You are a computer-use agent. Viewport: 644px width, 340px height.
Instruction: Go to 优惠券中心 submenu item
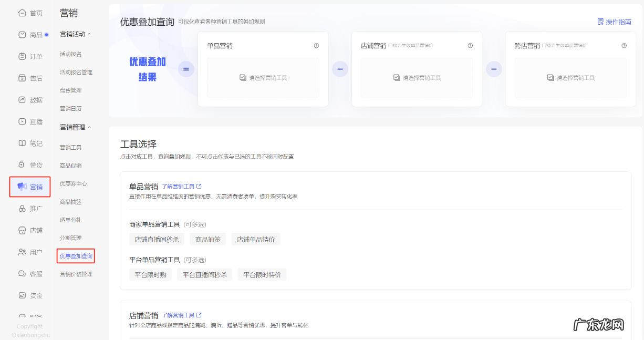(73, 184)
